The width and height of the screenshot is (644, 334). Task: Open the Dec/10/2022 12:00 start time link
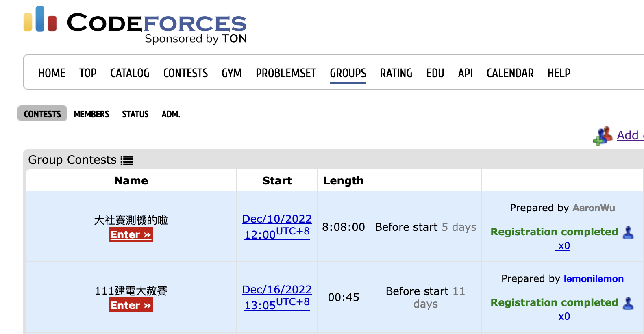click(x=277, y=227)
